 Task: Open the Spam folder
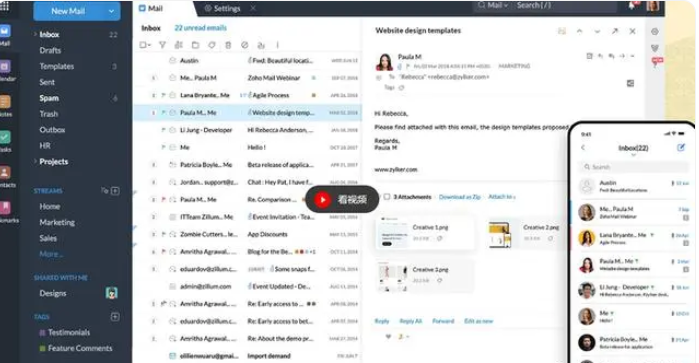(49, 98)
